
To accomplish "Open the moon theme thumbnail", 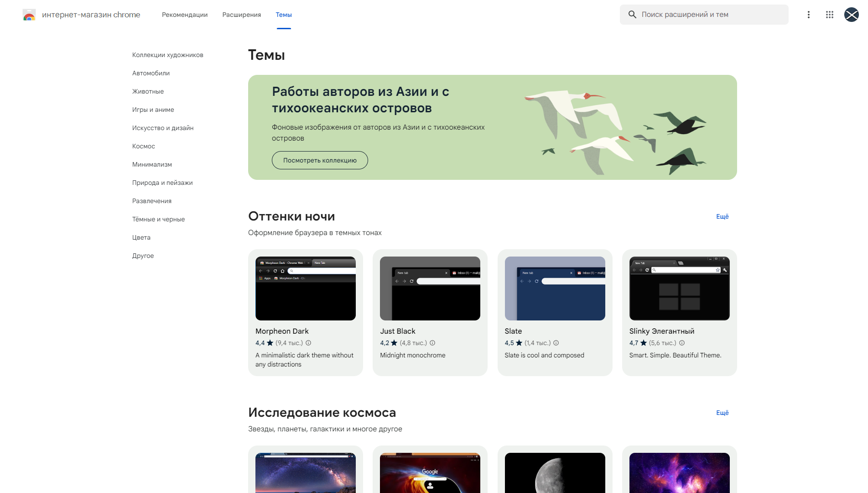I will click(555, 473).
